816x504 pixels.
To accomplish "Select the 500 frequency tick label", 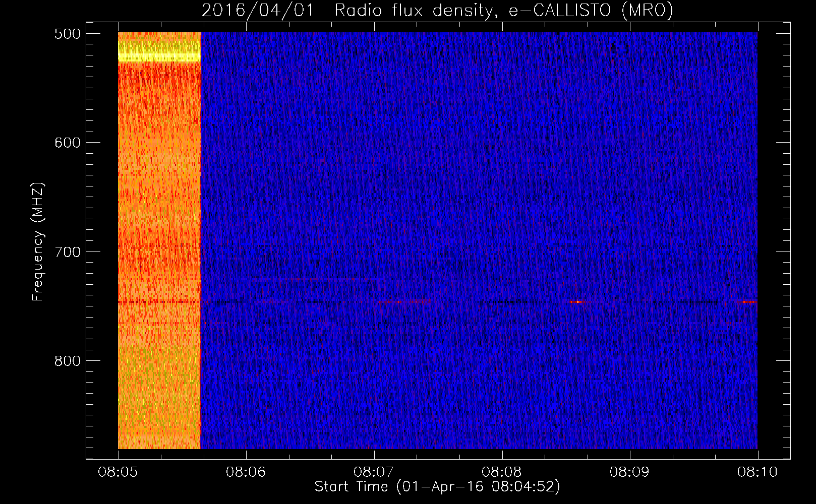I will pos(67,33).
